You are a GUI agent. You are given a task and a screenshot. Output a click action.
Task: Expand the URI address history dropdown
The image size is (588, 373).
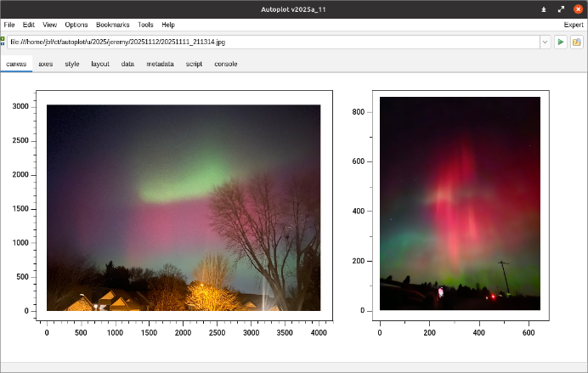pyautogui.click(x=545, y=42)
